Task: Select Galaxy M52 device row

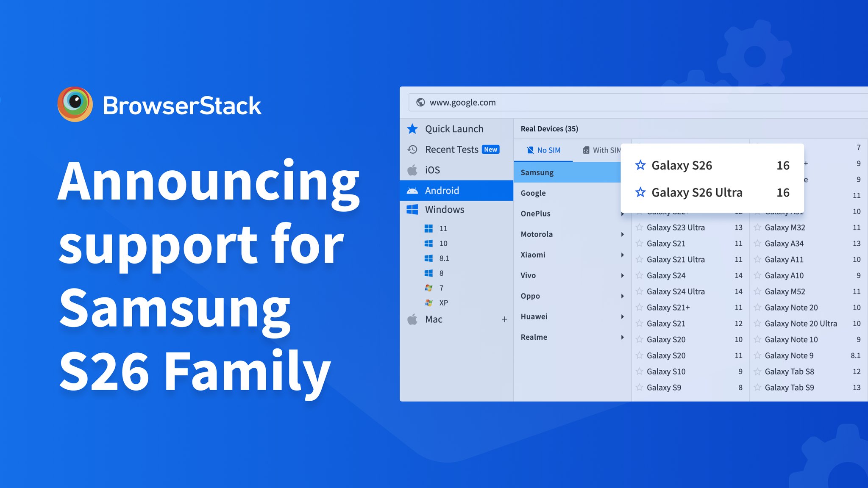Action: 809,291
